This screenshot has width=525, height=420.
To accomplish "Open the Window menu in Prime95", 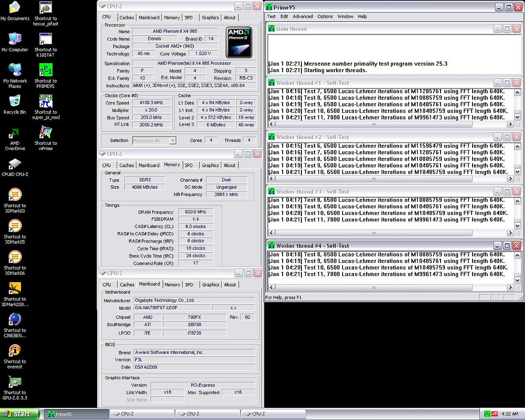I will (x=346, y=17).
